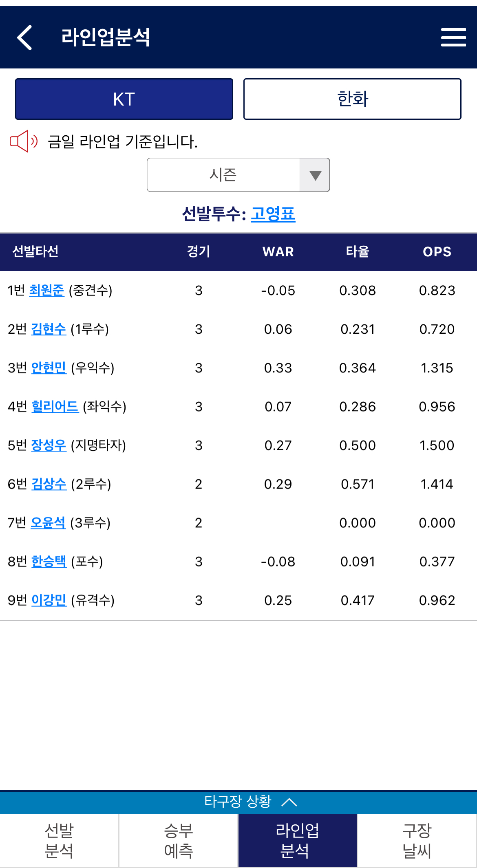Screen dimensions: 477x868
Task: Go to the 선발 분석 tab
Action: click(59, 840)
